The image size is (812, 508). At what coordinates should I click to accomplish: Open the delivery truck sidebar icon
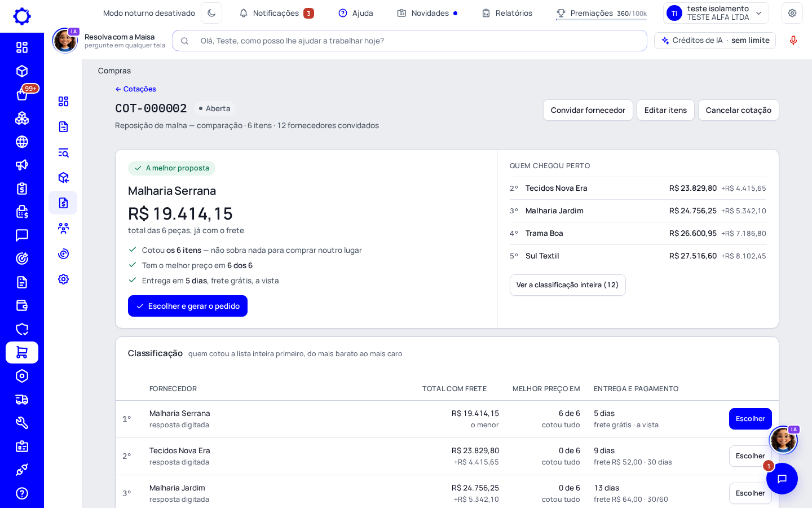[22, 400]
